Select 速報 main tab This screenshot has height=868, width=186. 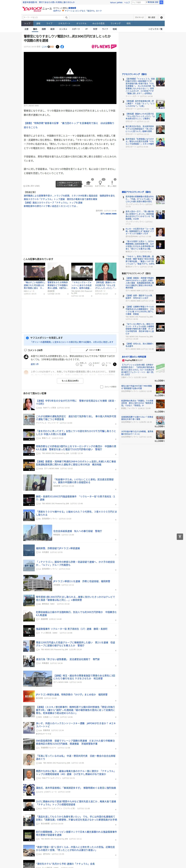pyautogui.click(x=38, y=24)
